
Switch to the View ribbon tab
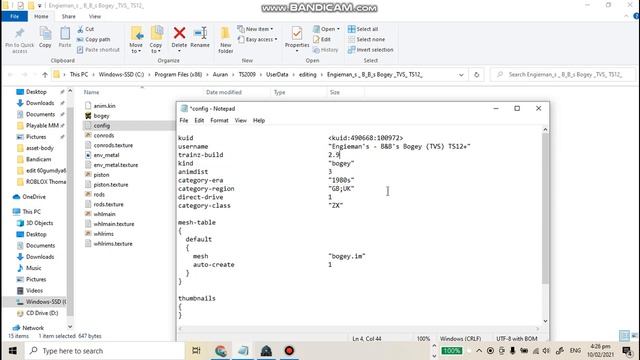tap(95, 16)
